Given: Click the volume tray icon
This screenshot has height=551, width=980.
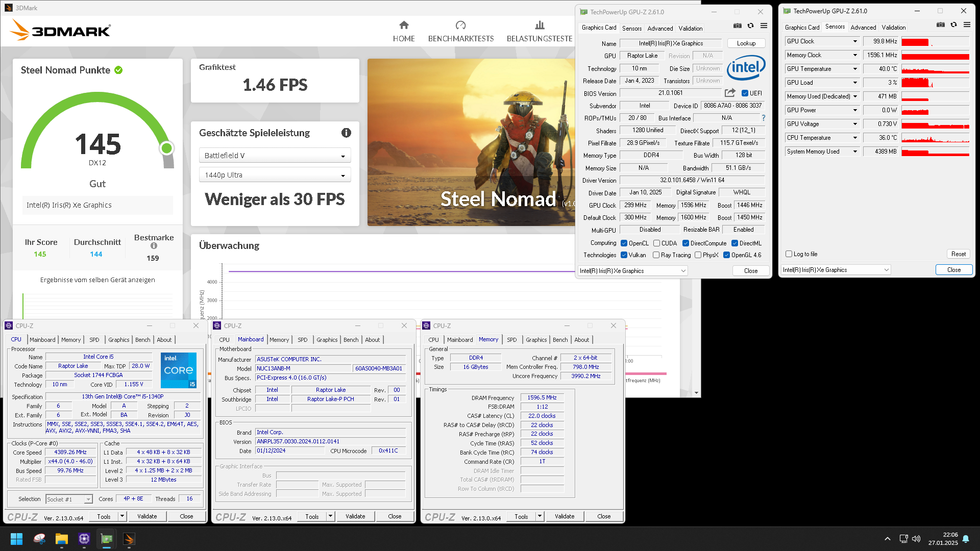Looking at the screenshot, I should [916, 539].
